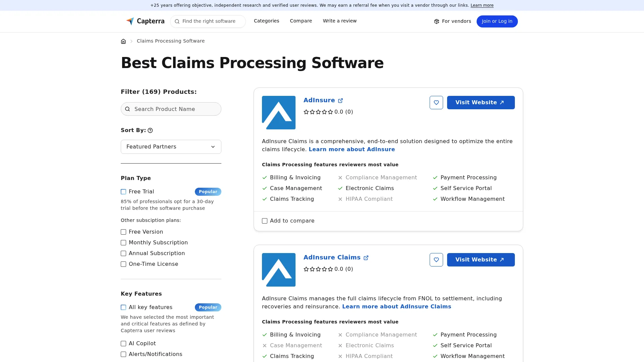Click the magnifier icon in top search bar
644x362 pixels.
pos(177,21)
